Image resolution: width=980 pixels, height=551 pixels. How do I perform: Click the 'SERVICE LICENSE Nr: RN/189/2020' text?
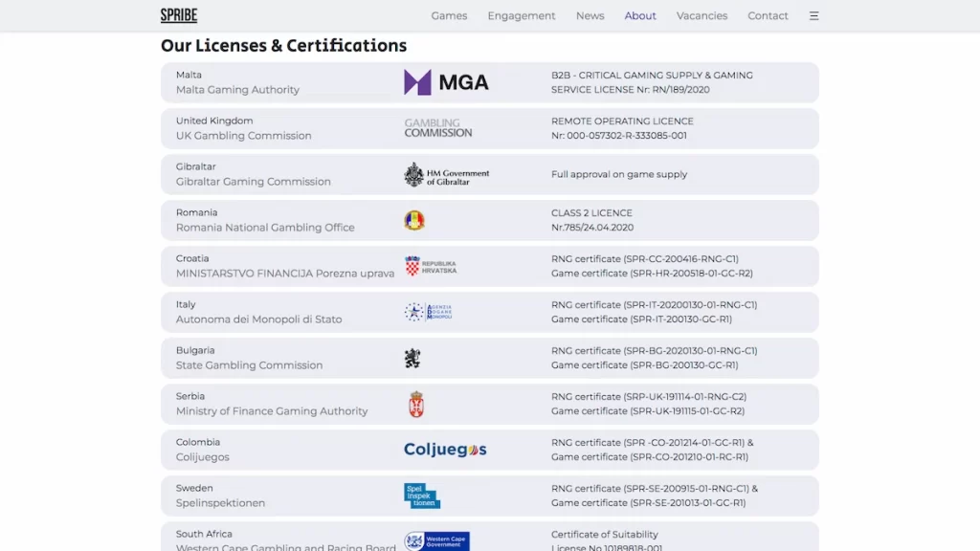point(630,89)
